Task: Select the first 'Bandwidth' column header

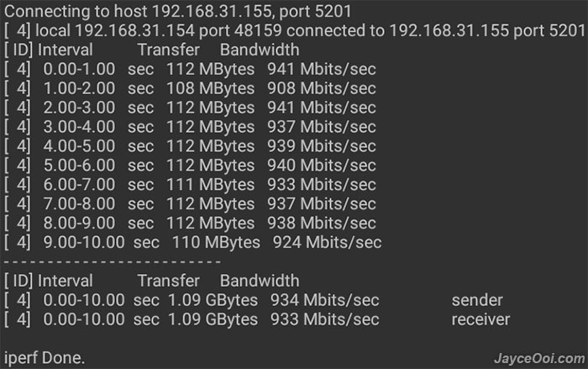Action: pyautogui.click(x=260, y=50)
